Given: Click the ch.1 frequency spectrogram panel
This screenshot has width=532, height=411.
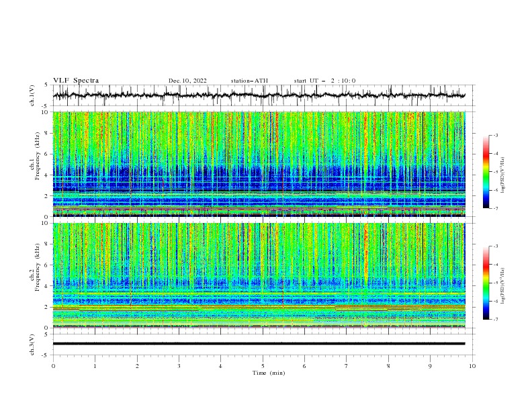Looking at the screenshot, I should (259, 164).
